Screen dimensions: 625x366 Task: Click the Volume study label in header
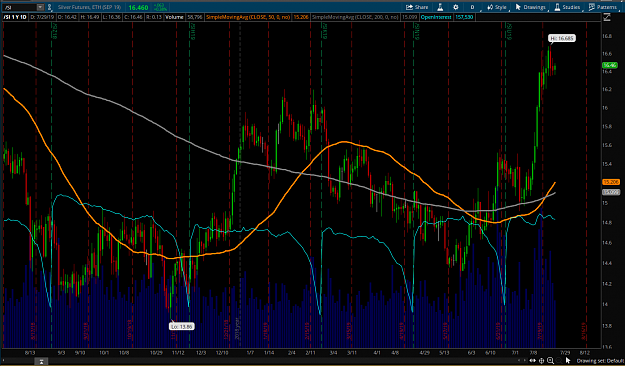pos(174,17)
